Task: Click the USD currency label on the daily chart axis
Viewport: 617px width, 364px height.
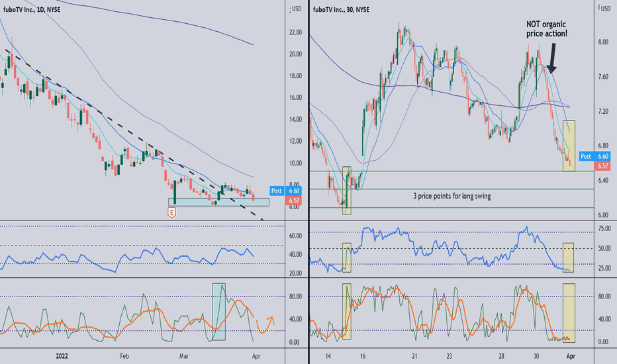Action: click(x=297, y=9)
